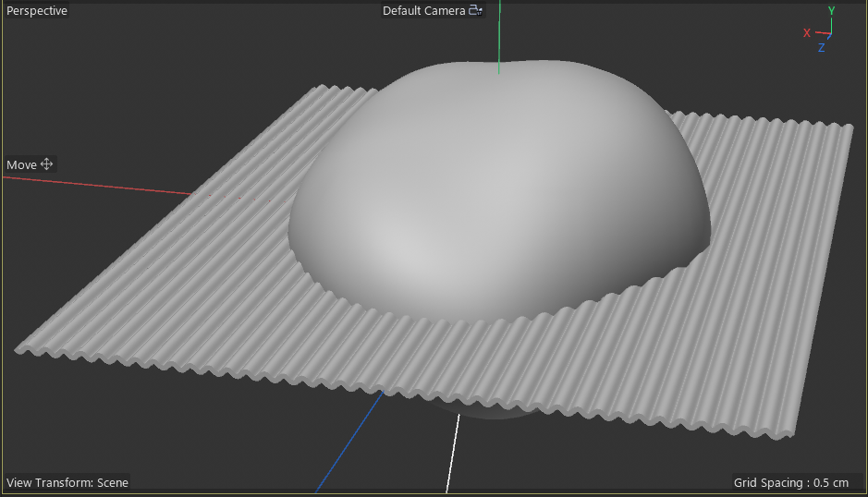Click the green Y axis label in gizmo
The height and width of the screenshot is (497, 868).
coord(831,10)
